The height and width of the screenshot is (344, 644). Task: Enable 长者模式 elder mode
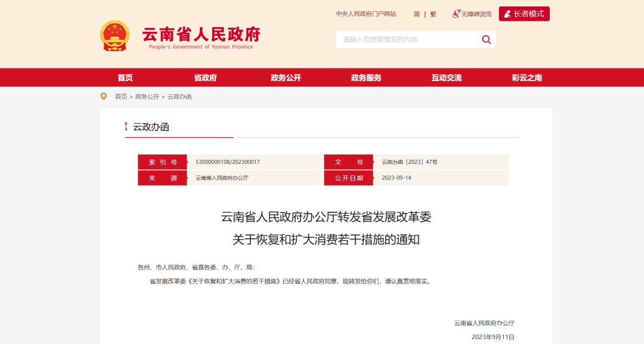(x=524, y=14)
